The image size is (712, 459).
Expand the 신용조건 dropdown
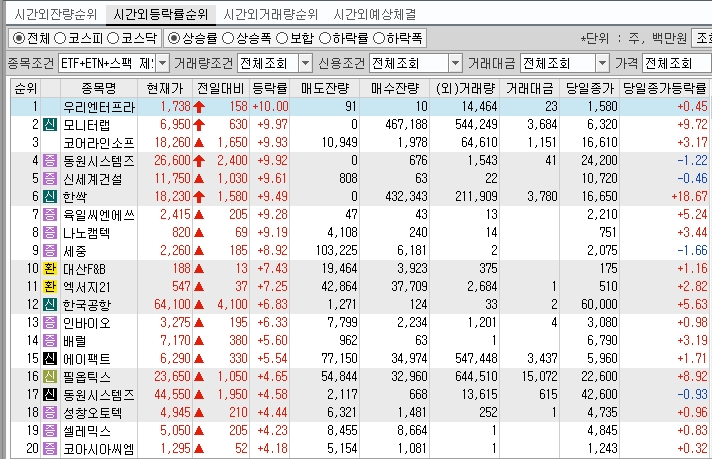(455, 64)
